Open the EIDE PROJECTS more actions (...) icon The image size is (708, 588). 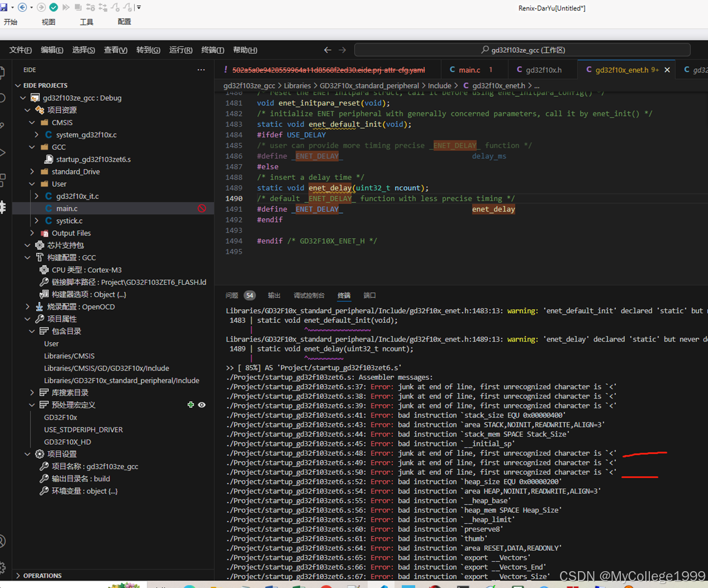pos(201,70)
